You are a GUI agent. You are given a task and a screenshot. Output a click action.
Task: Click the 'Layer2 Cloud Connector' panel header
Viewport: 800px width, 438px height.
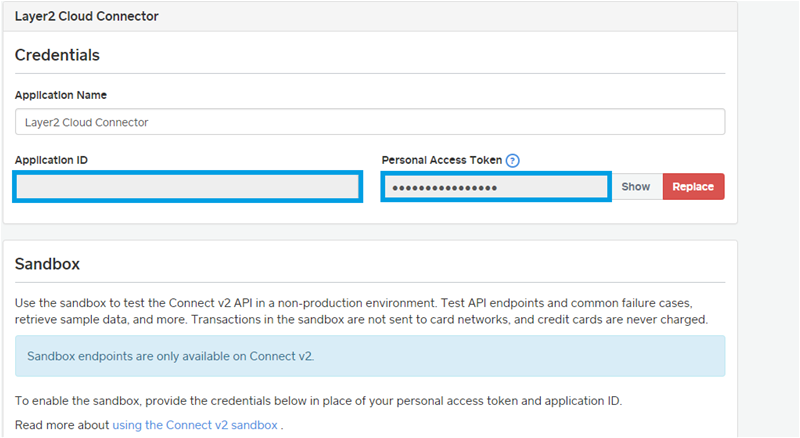87,17
